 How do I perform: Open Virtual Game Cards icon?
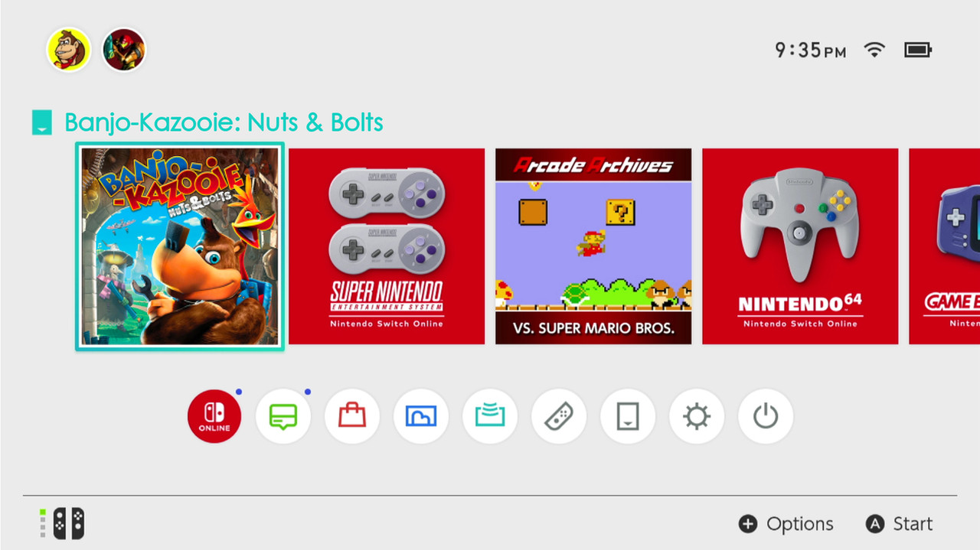(628, 417)
